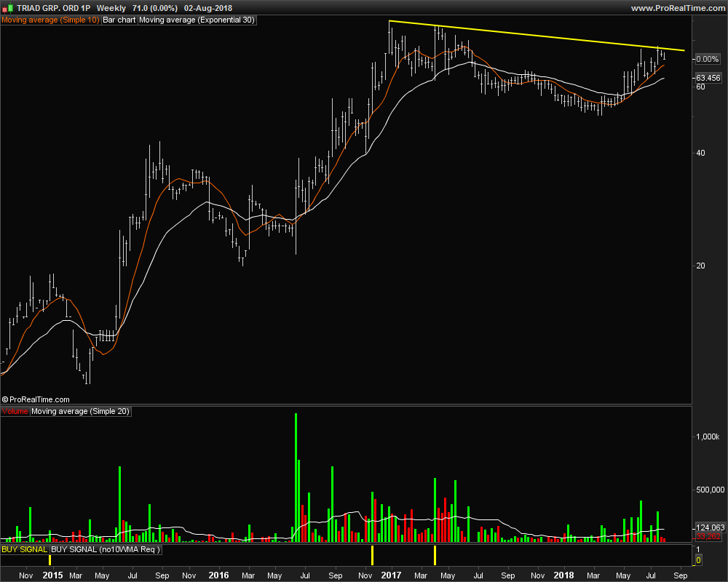The image size is (728, 582).
Task: Click the tallest green volume bar mid-2016
Action: (296, 477)
